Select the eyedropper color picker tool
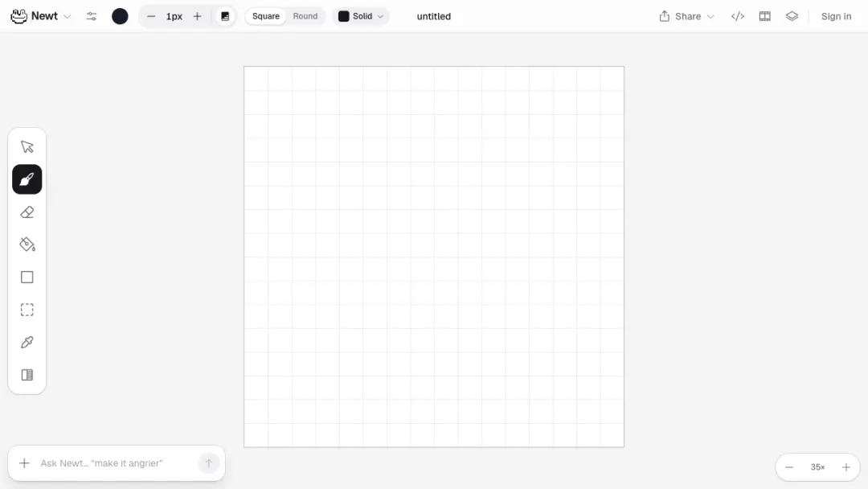This screenshot has height=489, width=868. coord(27,343)
